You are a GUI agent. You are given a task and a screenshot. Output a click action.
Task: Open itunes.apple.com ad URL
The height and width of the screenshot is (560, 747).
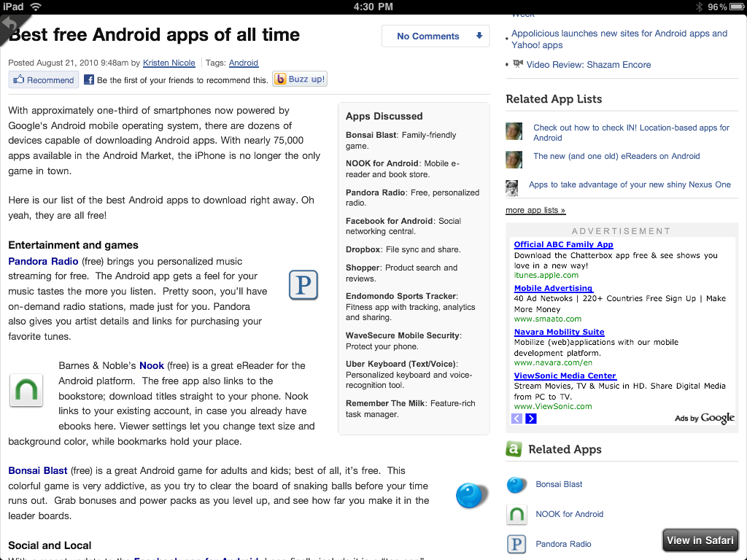coord(546,275)
